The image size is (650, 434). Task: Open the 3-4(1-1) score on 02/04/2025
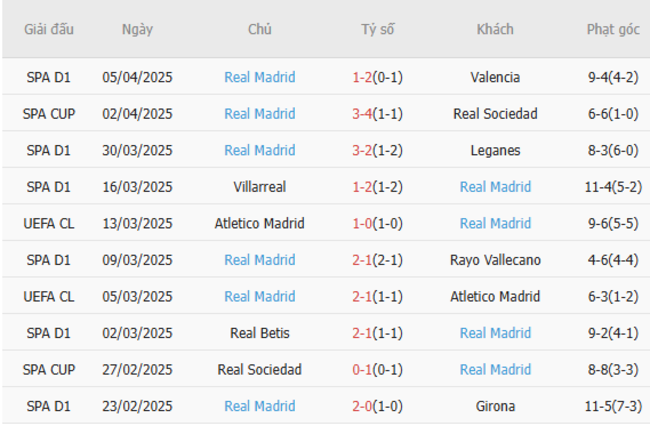pos(377,114)
